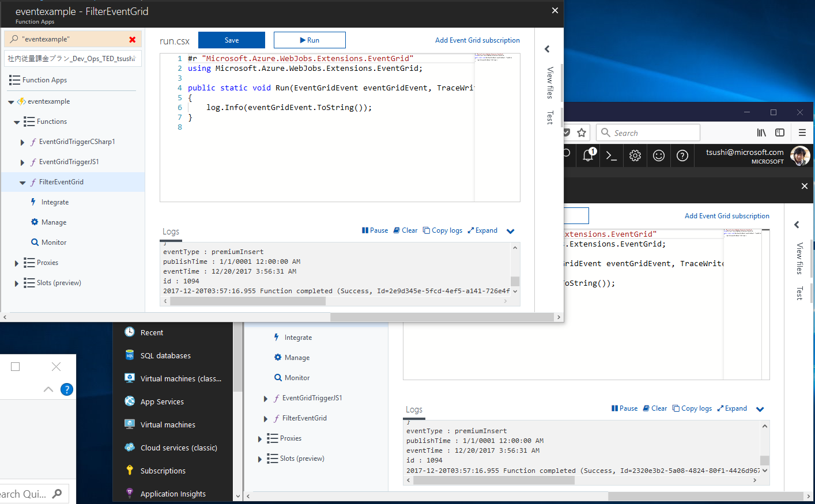Bookmark page with star icon

[582, 132]
